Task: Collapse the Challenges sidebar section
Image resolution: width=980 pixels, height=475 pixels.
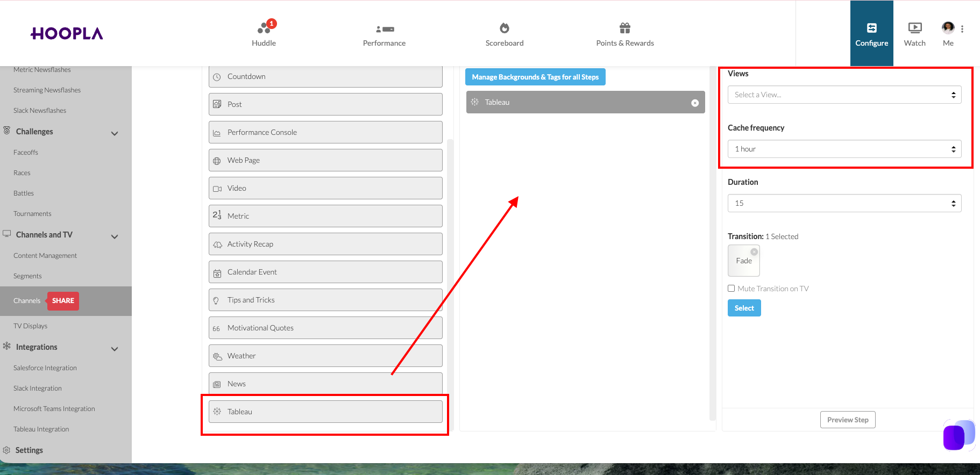Action: tap(114, 133)
